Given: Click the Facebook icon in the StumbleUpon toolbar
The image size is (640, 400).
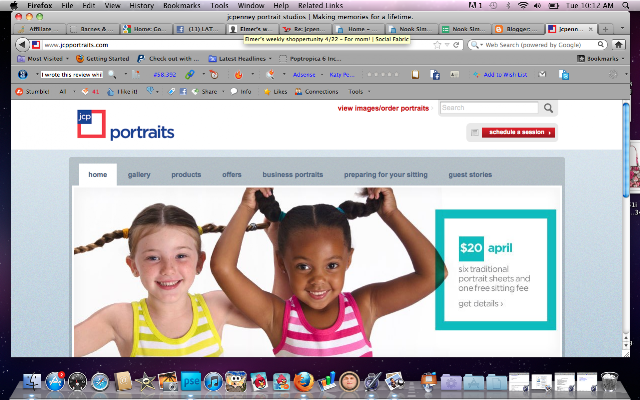Looking at the screenshot, I should [x=183, y=91].
